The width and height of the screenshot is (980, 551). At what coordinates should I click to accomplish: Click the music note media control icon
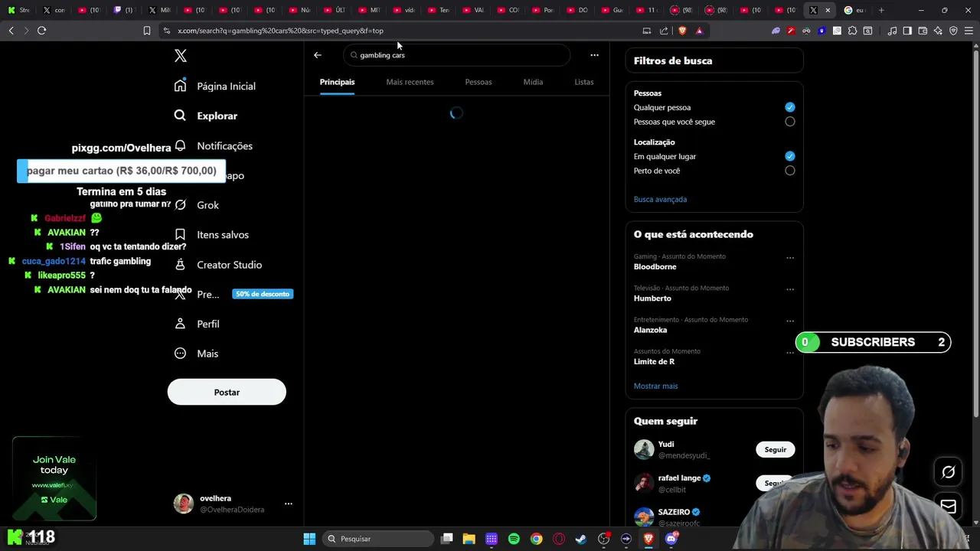click(892, 31)
